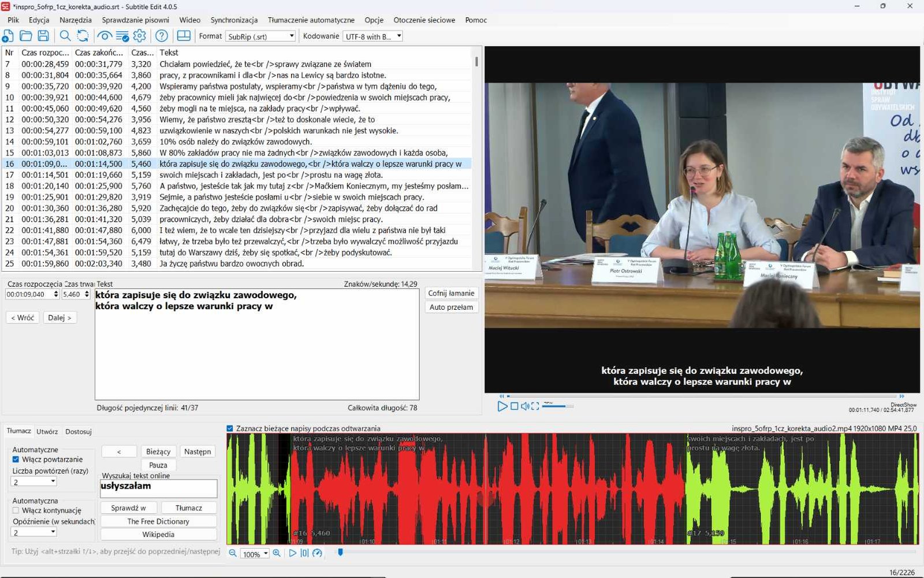Toggle layout icon in toolbar
This screenshot has height=578, width=924.
184,36
